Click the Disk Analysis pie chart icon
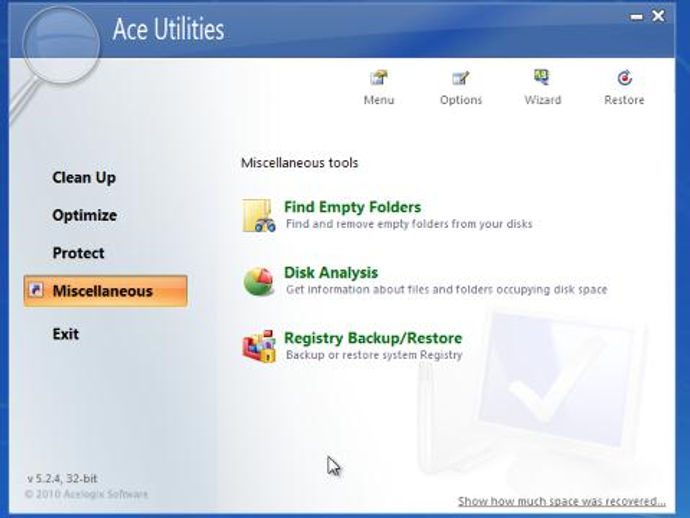 259,281
